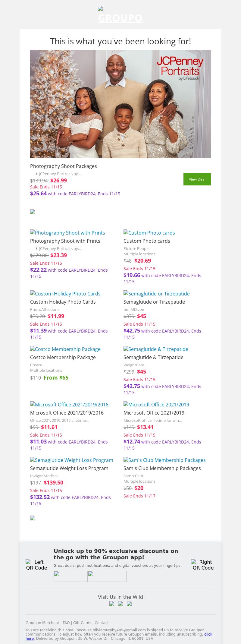Image resolution: width=241 pixels, height=644 pixels.
Task: Open the third social media icon
Action: 129,604
